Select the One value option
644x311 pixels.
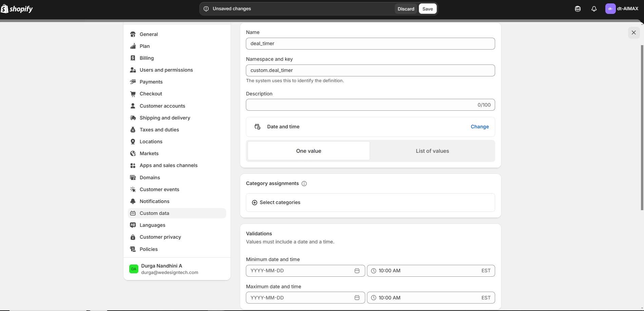pos(309,151)
